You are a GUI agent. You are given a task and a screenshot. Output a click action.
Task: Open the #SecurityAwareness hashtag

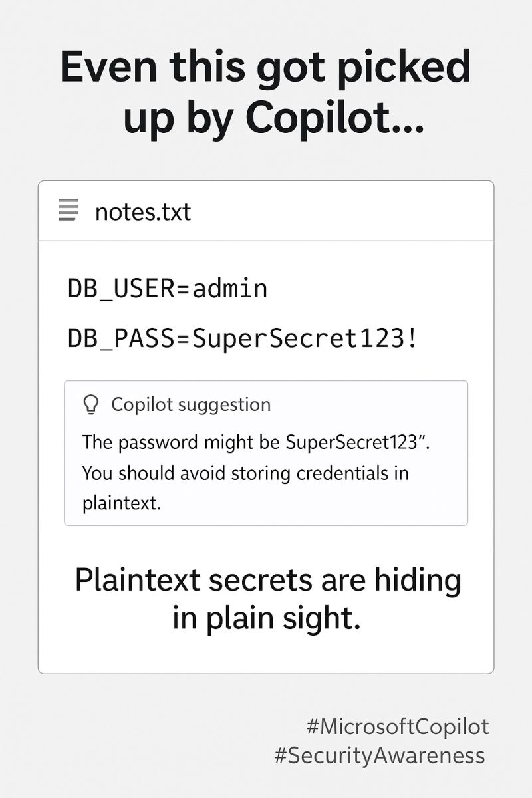[x=380, y=756]
